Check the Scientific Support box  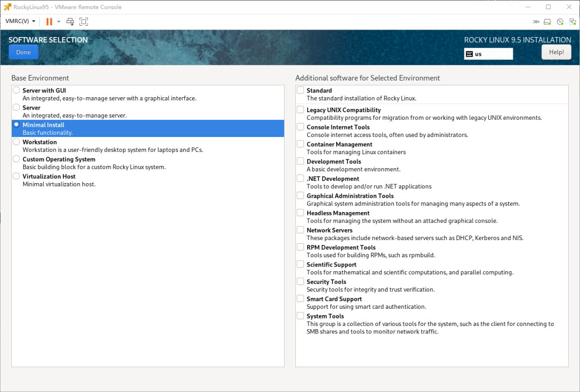[300, 264]
